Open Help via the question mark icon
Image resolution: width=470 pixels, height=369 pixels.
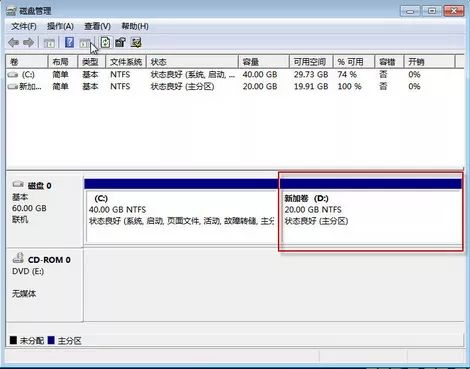69,42
